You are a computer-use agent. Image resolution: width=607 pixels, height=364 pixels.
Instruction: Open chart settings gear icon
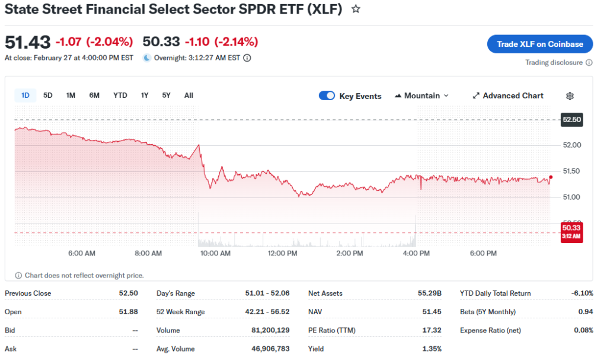(x=570, y=96)
